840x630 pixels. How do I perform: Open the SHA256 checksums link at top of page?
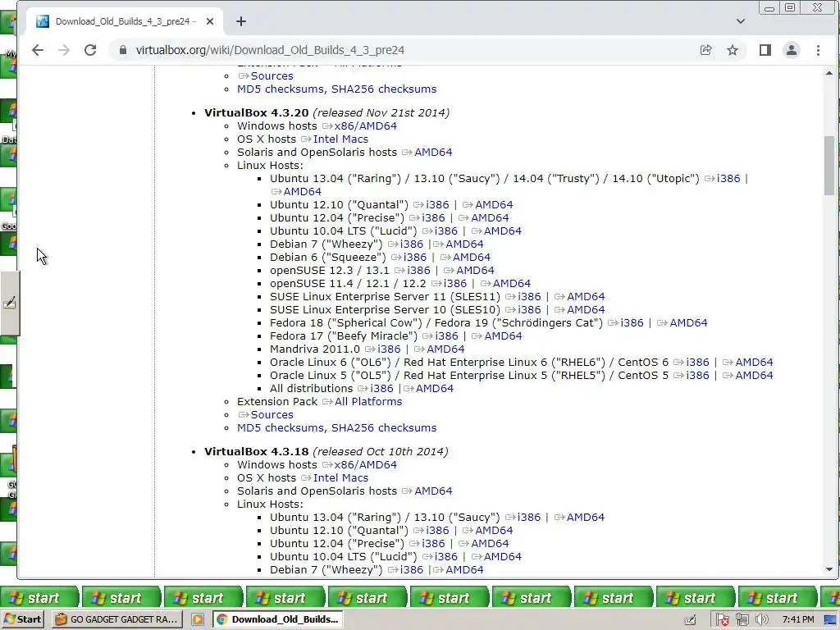pyautogui.click(x=384, y=89)
